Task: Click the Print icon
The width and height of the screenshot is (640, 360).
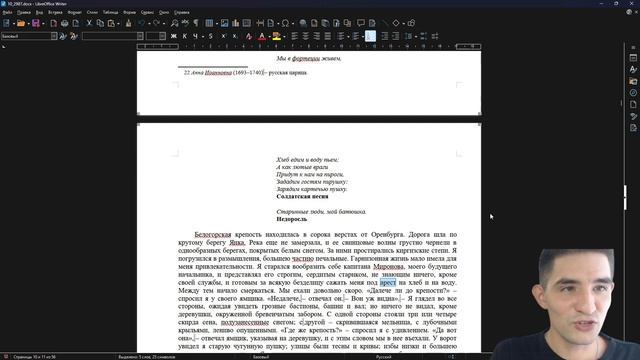Action: click(64, 23)
